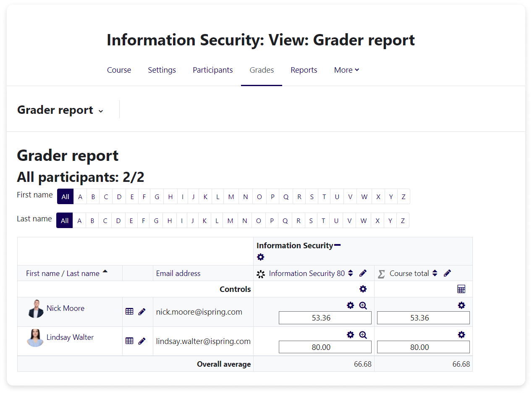
Task: Analyze Lindsay Walter's Information Security grade
Action: [363, 335]
